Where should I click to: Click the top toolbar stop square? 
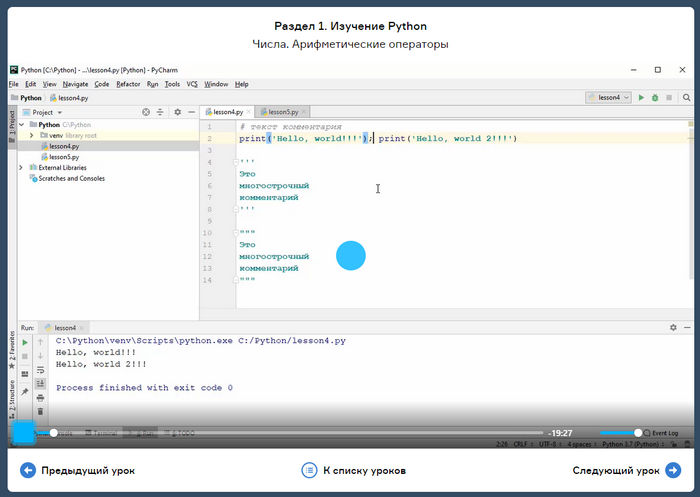pyautogui.click(x=669, y=97)
